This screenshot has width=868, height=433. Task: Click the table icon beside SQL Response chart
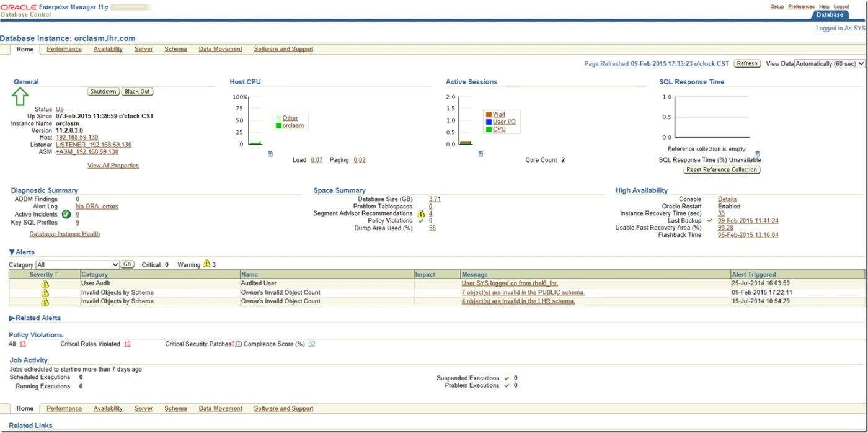point(757,154)
